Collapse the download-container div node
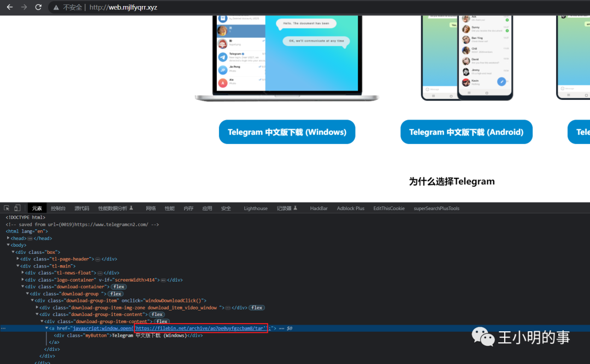590x364 pixels. pos(22,287)
